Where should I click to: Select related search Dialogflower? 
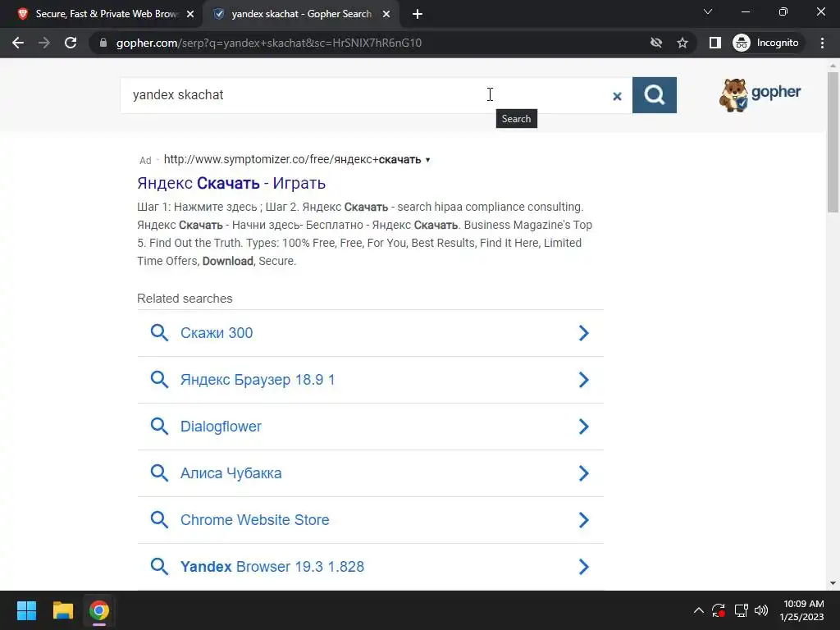370,427
